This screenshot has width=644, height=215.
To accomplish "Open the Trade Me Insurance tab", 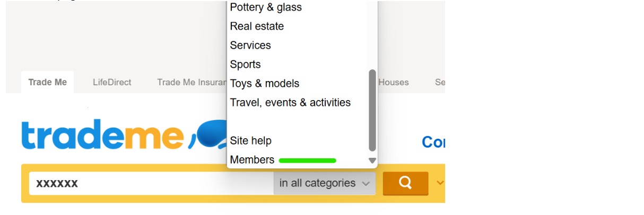I will click(x=188, y=82).
